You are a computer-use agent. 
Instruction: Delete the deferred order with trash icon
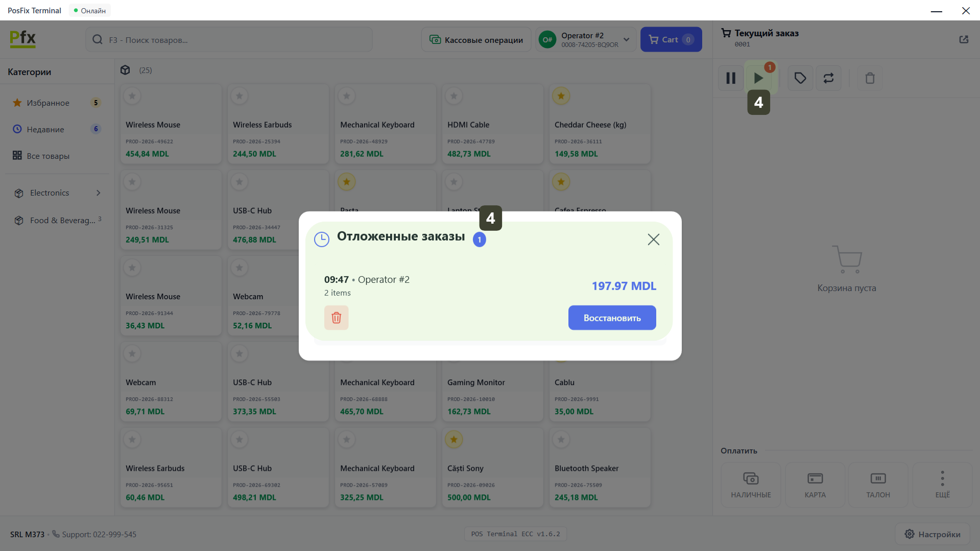336,318
